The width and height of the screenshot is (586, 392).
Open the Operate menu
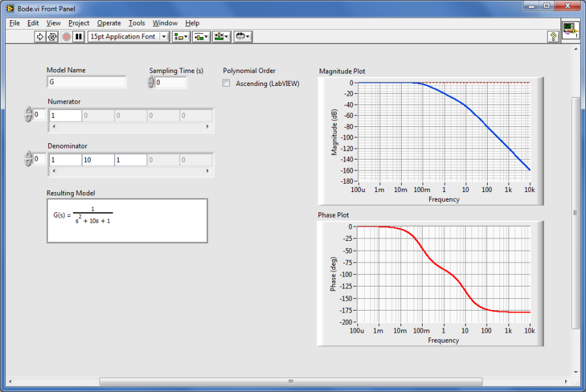(109, 23)
